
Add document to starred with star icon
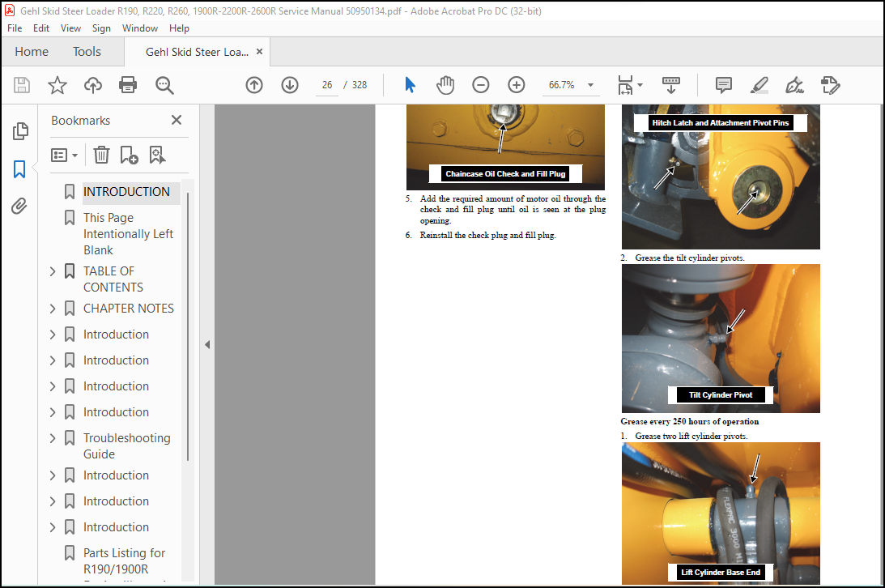pos(57,85)
